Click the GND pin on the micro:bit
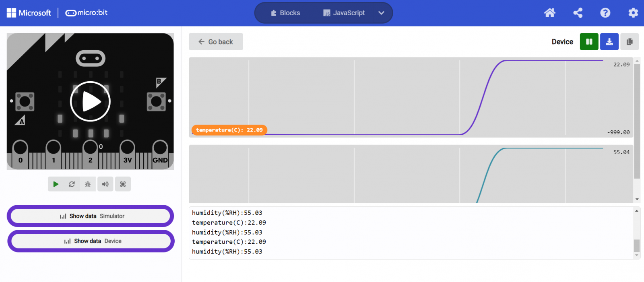644x282 pixels. (160, 154)
